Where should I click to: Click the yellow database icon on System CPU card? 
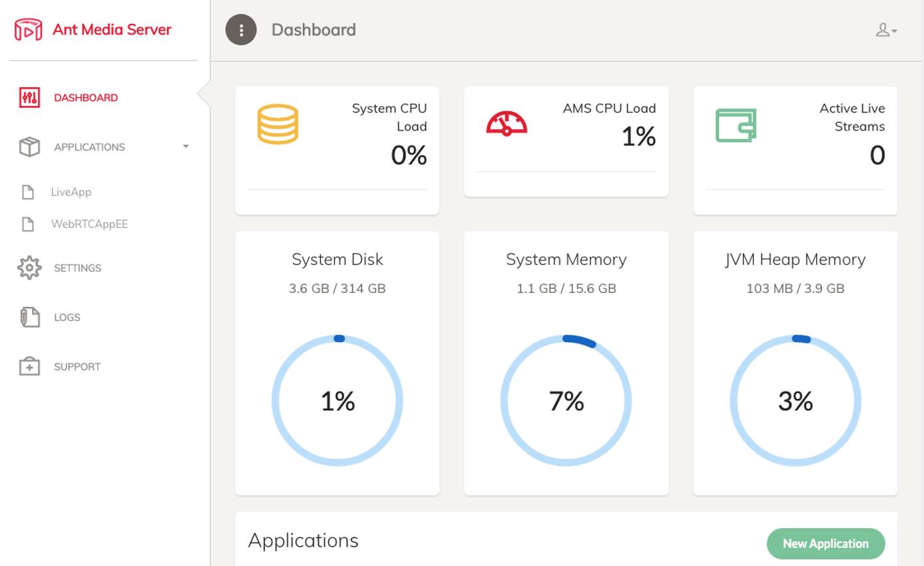[x=278, y=124]
